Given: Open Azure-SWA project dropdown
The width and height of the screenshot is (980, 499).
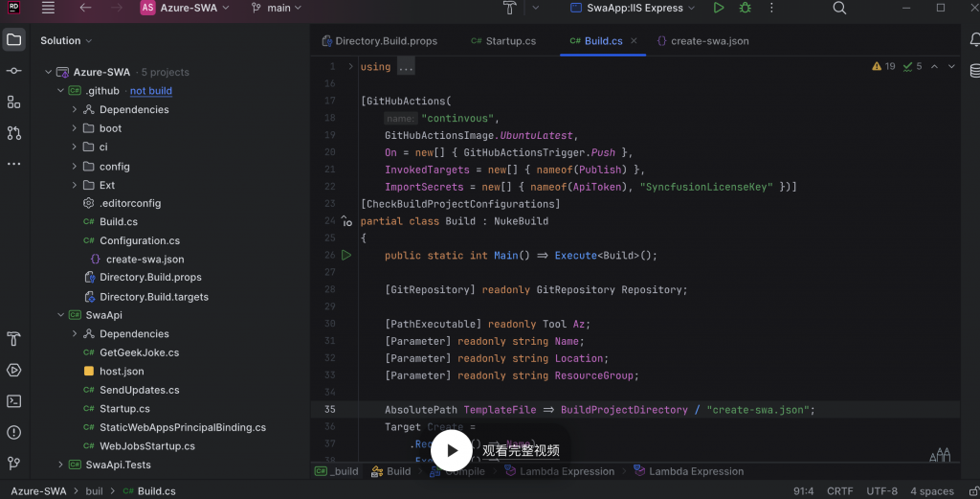Looking at the screenshot, I should [x=185, y=8].
